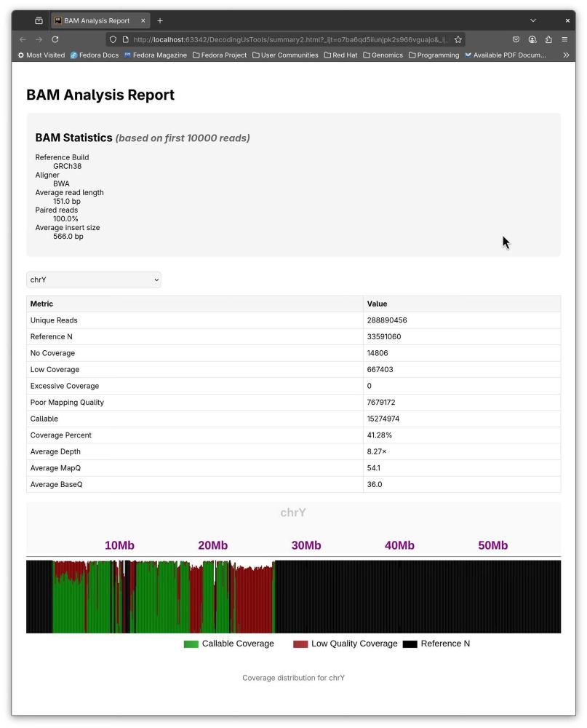Click the Low Coverage value 667403
Viewport: 587px width, 728px height.
(380, 370)
